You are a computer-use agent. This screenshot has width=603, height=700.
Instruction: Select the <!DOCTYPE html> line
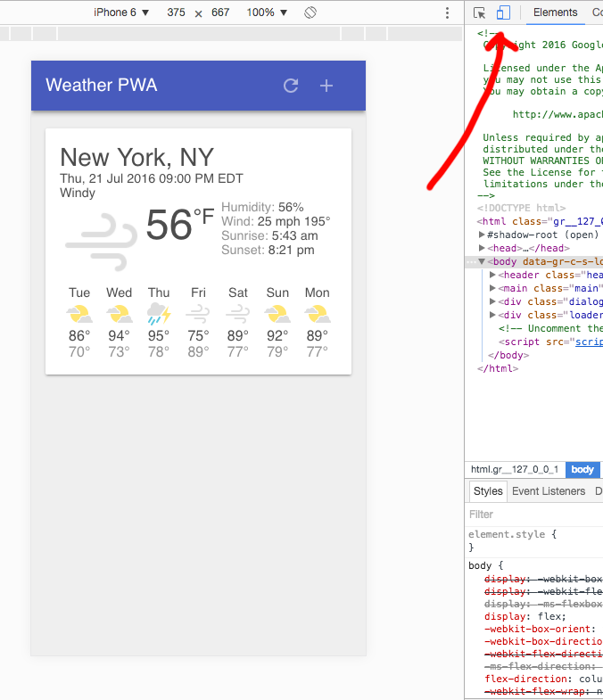521,208
